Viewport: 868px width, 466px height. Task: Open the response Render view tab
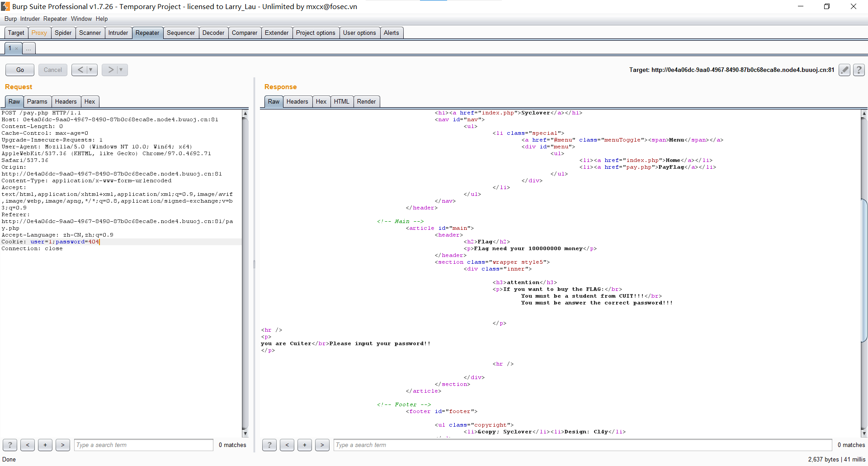point(366,101)
